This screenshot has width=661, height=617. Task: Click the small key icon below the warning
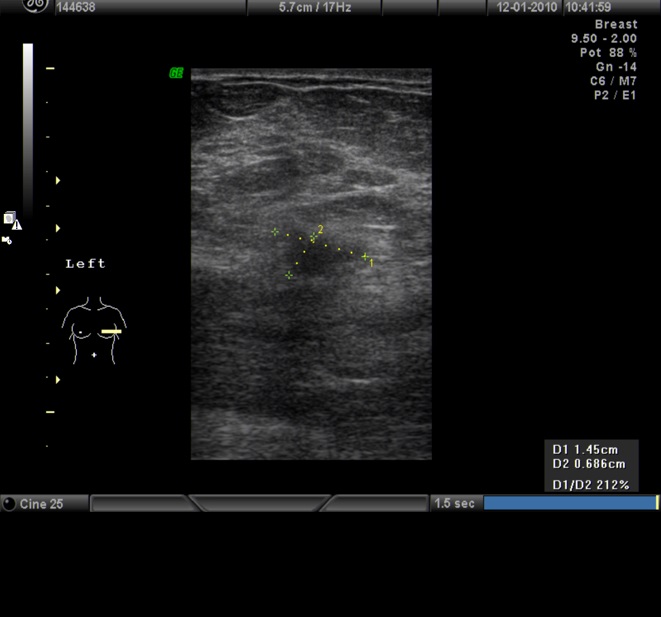pyautogui.click(x=7, y=240)
